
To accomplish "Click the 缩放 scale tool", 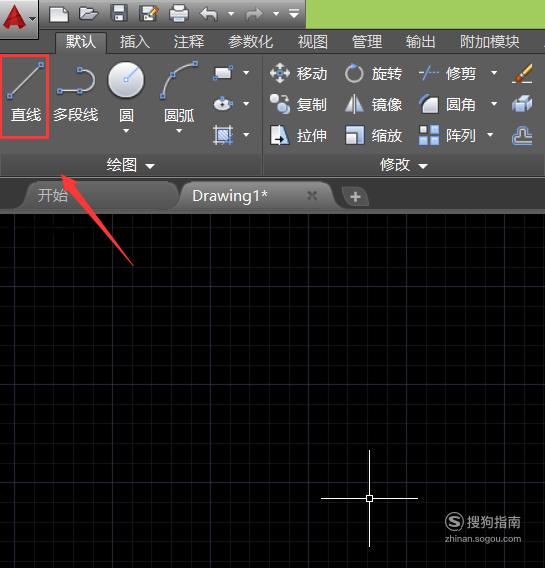I will pyautogui.click(x=373, y=135).
